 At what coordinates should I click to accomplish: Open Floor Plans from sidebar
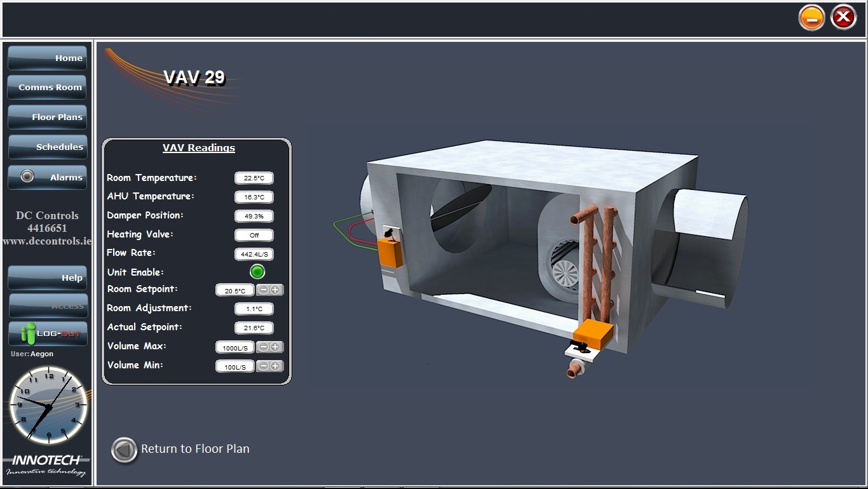coord(48,117)
